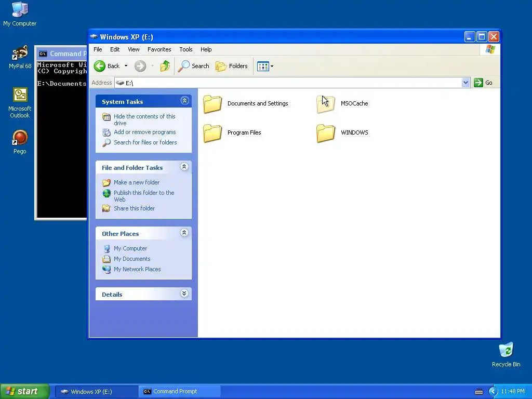Click Search for files or folders
Image resolution: width=532 pixels, height=399 pixels.
point(145,142)
